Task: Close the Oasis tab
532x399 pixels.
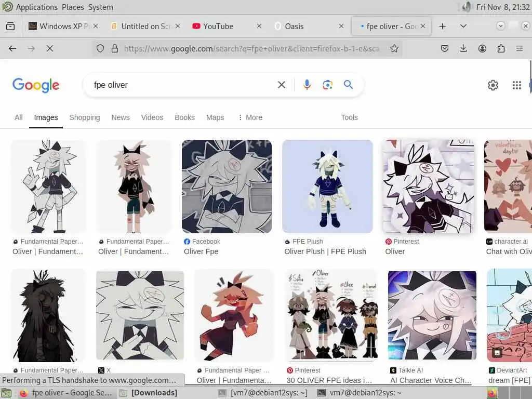Action: (x=341, y=26)
